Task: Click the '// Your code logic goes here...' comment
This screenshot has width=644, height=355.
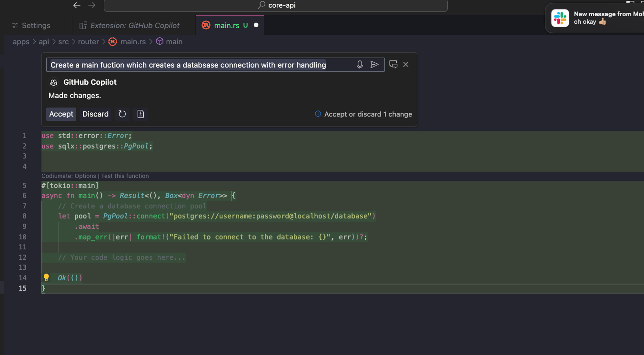Action: (122, 257)
